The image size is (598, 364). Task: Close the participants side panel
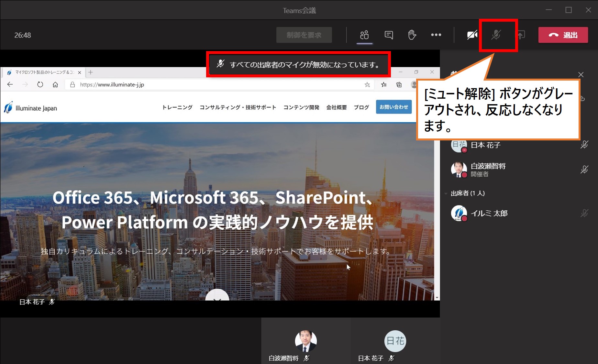pyautogui.click(x=581, y=75)
